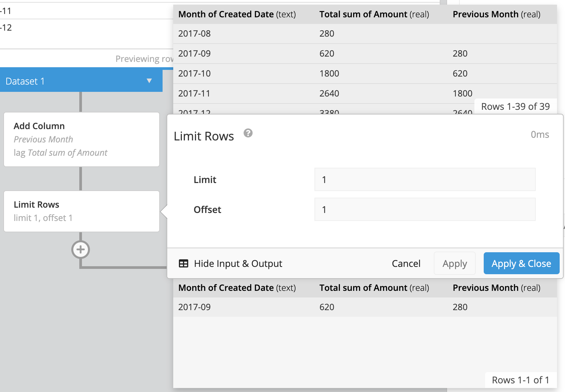Open the Limit Rows pipeline step card
The height and width of the screenshot is (392, 565).
click(82, 211)
